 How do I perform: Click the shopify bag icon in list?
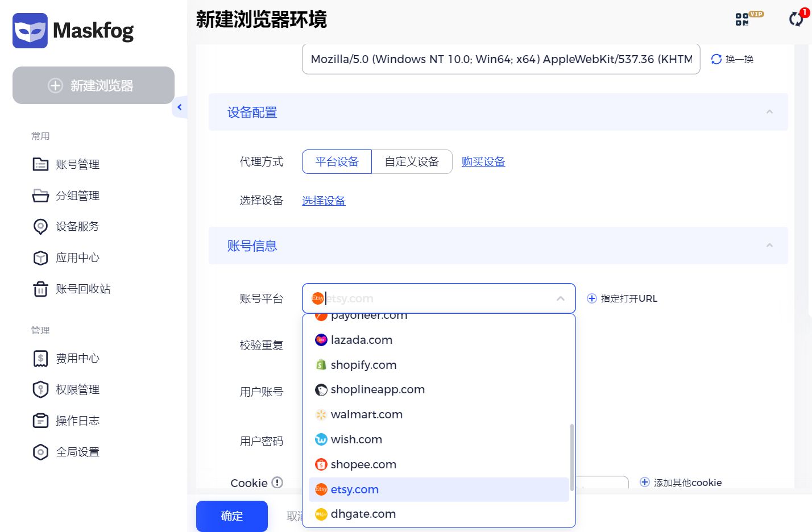tap(321, 365)
